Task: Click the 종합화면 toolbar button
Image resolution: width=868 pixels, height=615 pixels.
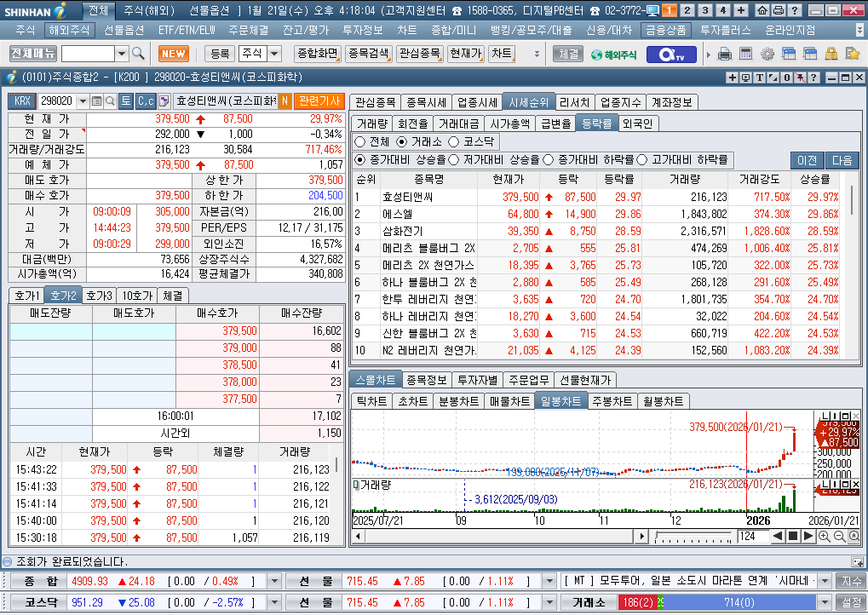Action: pos(318,54)
